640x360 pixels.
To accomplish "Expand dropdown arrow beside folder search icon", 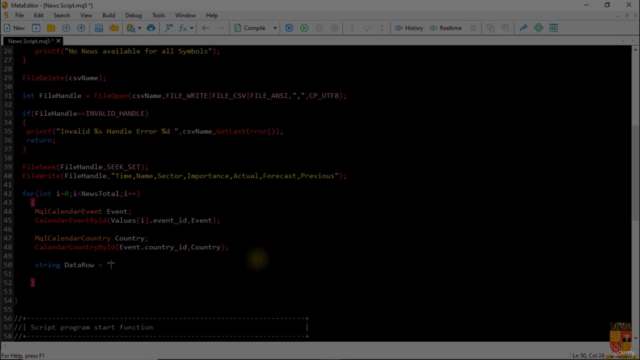I will [140, 28].
